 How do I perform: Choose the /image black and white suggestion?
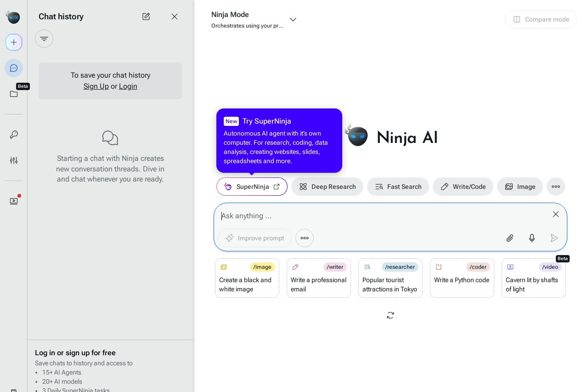247,278
